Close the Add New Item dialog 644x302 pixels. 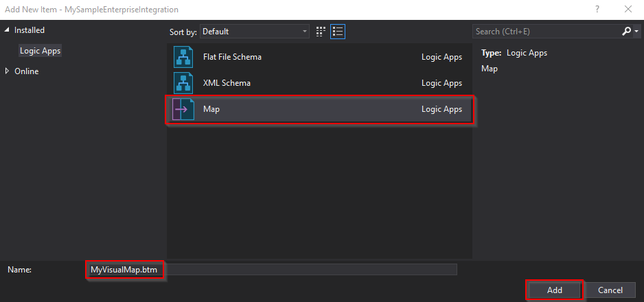628,10
